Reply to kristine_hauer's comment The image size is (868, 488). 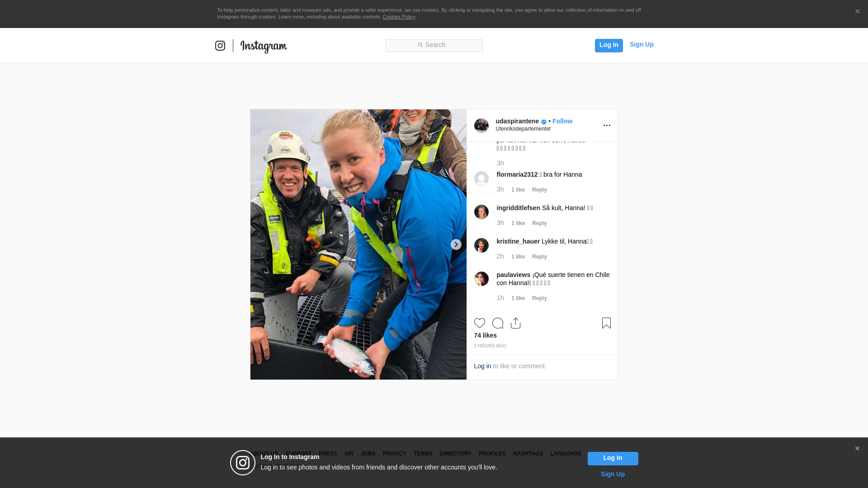[539, 257]
